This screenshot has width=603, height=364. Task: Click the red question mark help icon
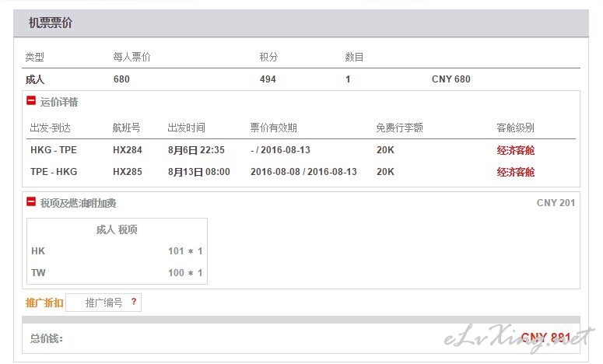(134, 301)
